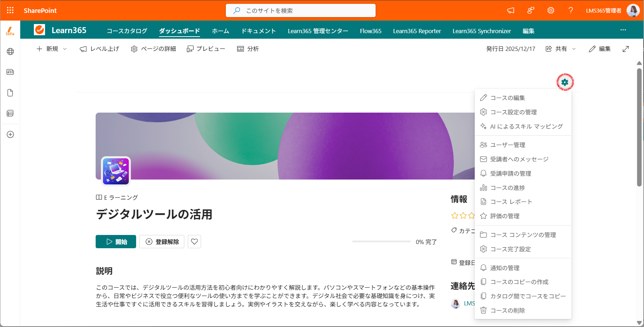Image resolution: width=644 pixels, height=327 pixels.
Task: Open the LMS365管理者 profile avatar
Action: 633,10
